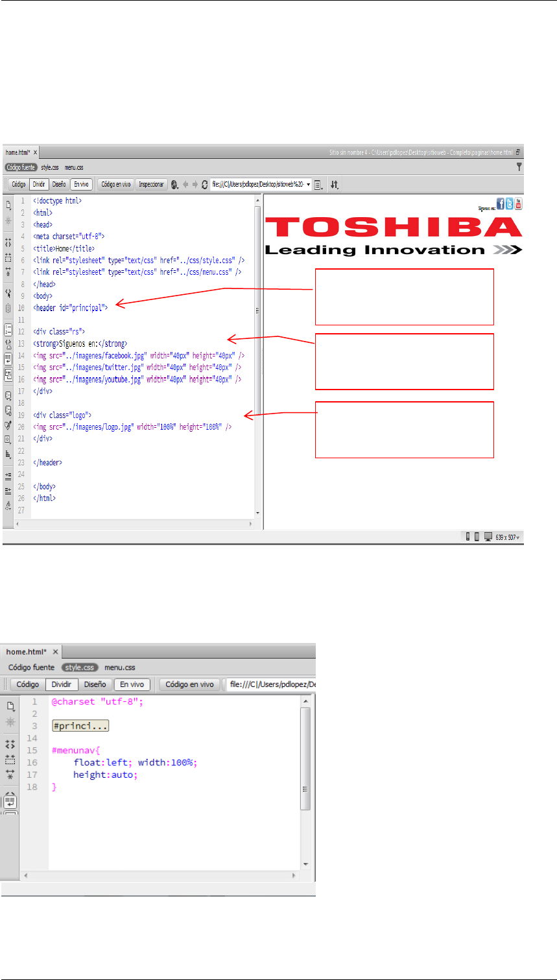Screen dimensions: 557x980
Task: Open the live view options icon after address
Action: pyautogui.click(x=318, y=185)
